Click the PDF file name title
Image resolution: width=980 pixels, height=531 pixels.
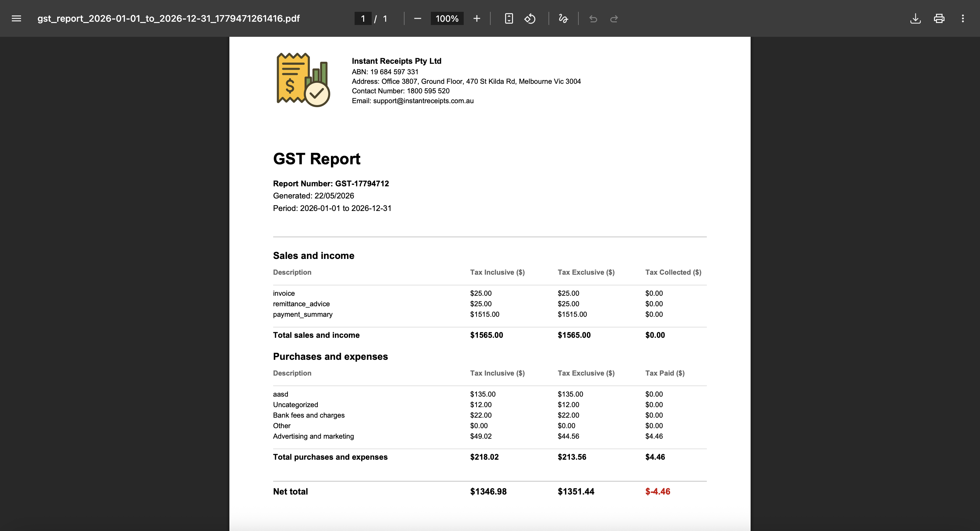click(169, 18)
